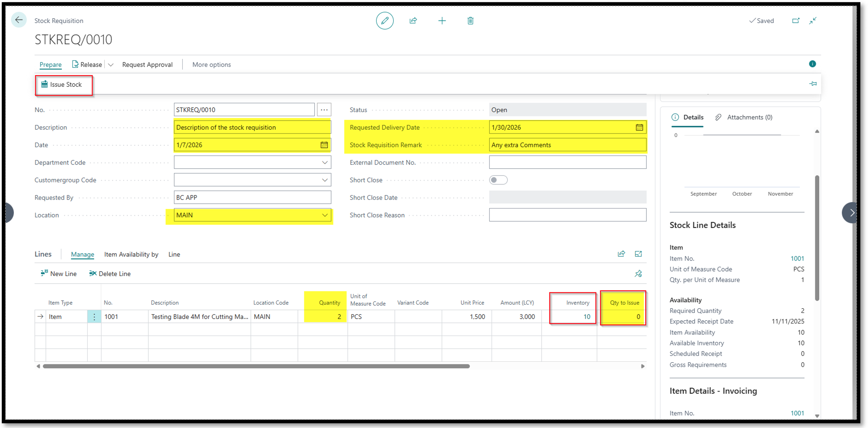Image resolution: width=868 pixels, height=428 pixels.
Task: Click the back arrow button
Action: (x=19, y=20)
